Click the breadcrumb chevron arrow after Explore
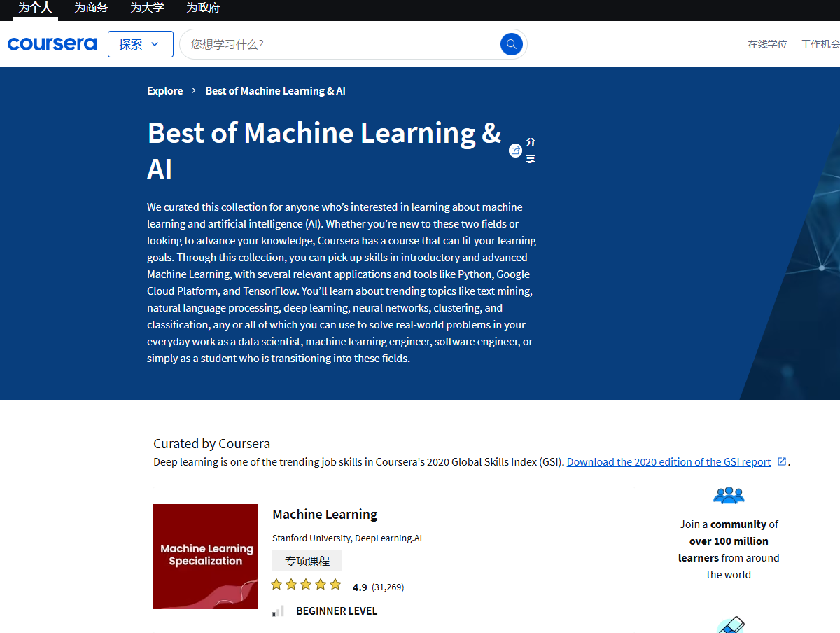This screenshot has width=840, height=633. pos(194,91)
